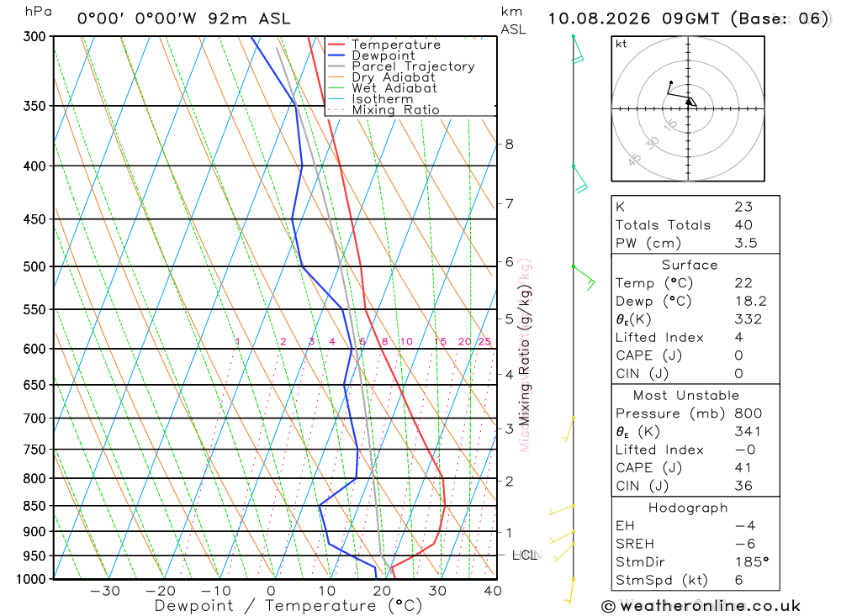Viewport: 841px width, 616px height.
Task: Click the red Temperature line sample in legend
Action: 336,45
